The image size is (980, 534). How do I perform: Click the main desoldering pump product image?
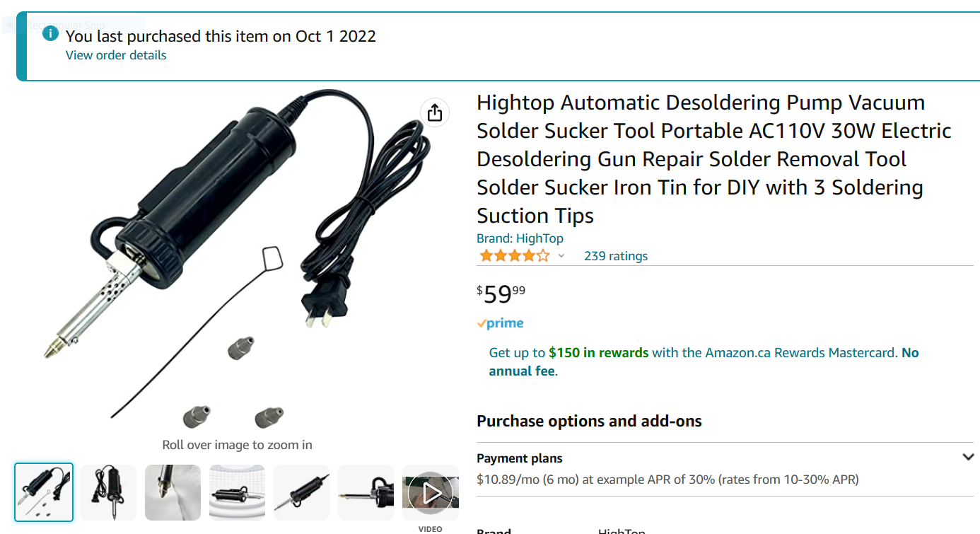pyautogui.click(x=238, y=262)
